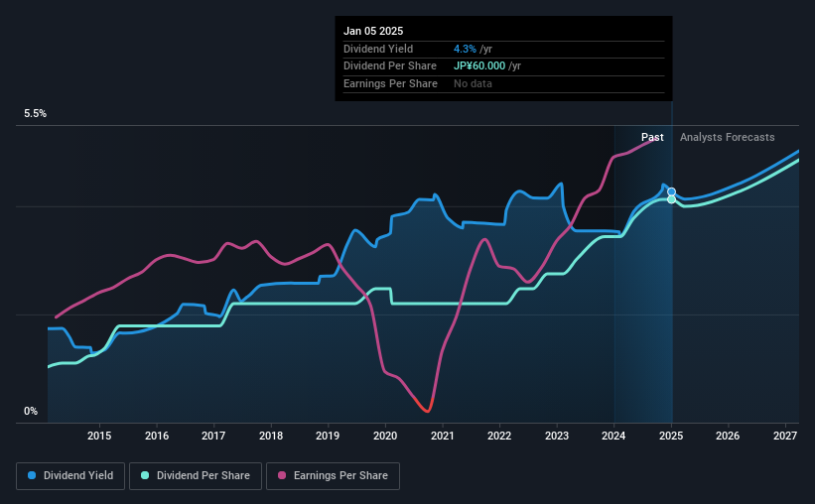The width and height of the screenshot is (815, 504).
Task: Click the teal Dividend Per Share legend dot
Action: (145, 475)
